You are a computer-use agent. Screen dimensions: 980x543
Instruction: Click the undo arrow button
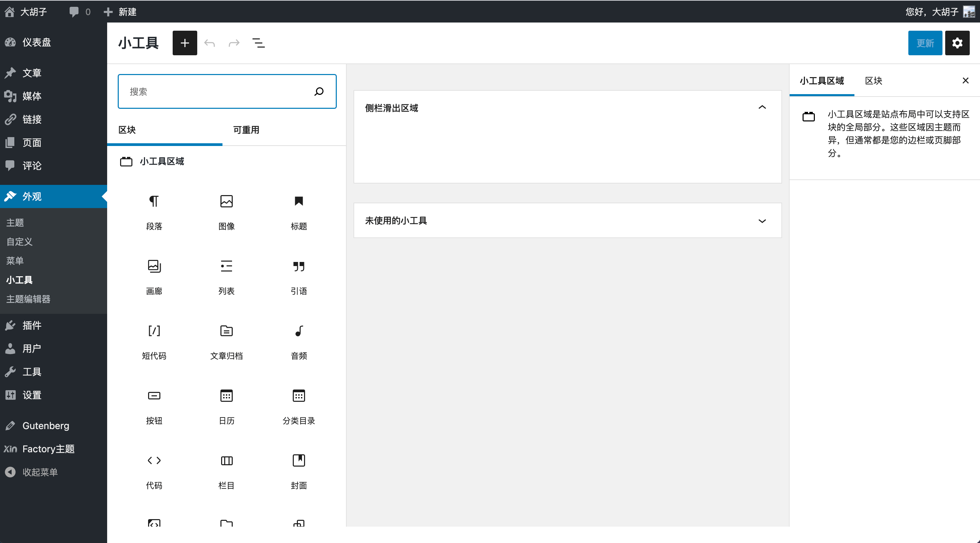(210, 43)
